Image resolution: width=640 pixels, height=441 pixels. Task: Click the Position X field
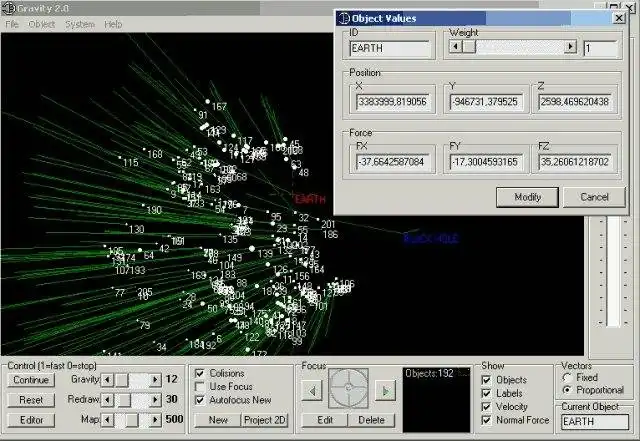coord(392,102)
